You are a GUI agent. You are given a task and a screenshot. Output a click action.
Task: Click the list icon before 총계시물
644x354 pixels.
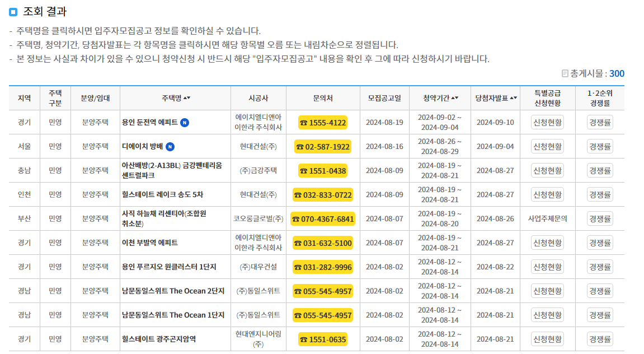[566, 73]
